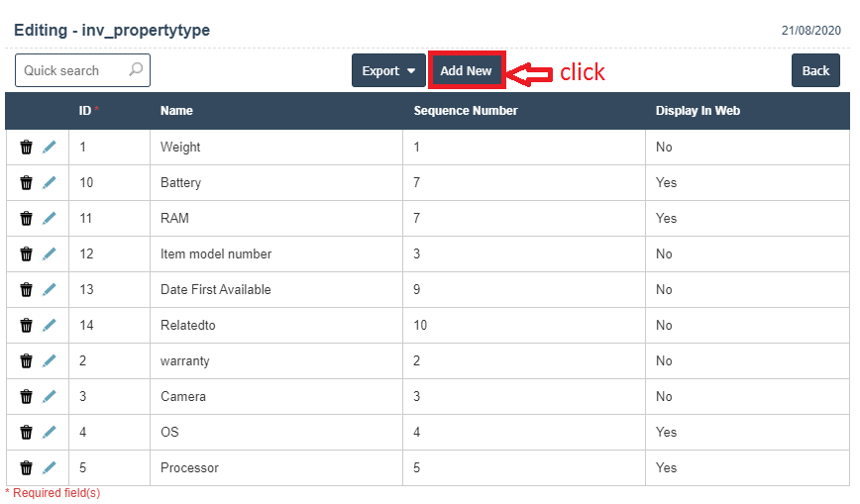Open edit pencil for Relatedto row
Image resolution: width=860 pixels, height=504 pixels.
[49, 326]
